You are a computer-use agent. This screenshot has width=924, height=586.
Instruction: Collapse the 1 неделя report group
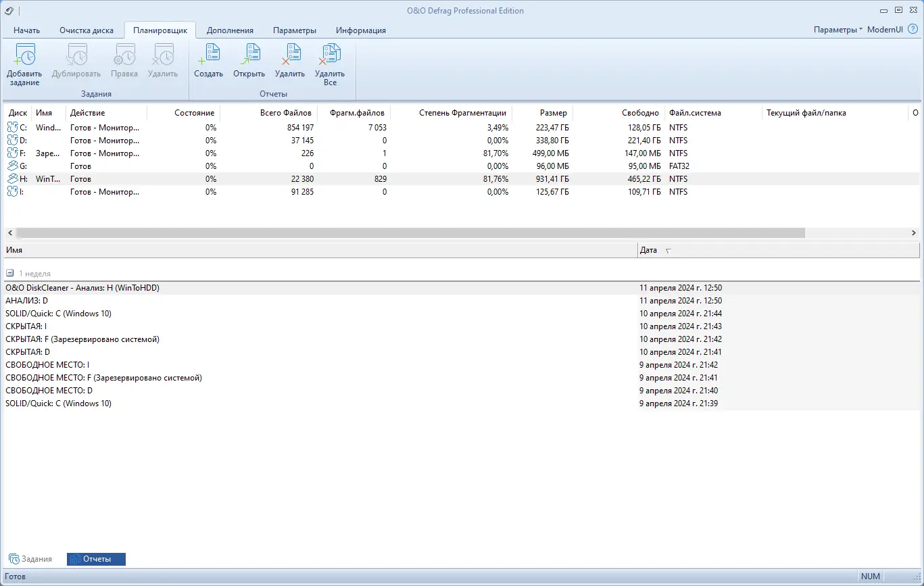10,274
